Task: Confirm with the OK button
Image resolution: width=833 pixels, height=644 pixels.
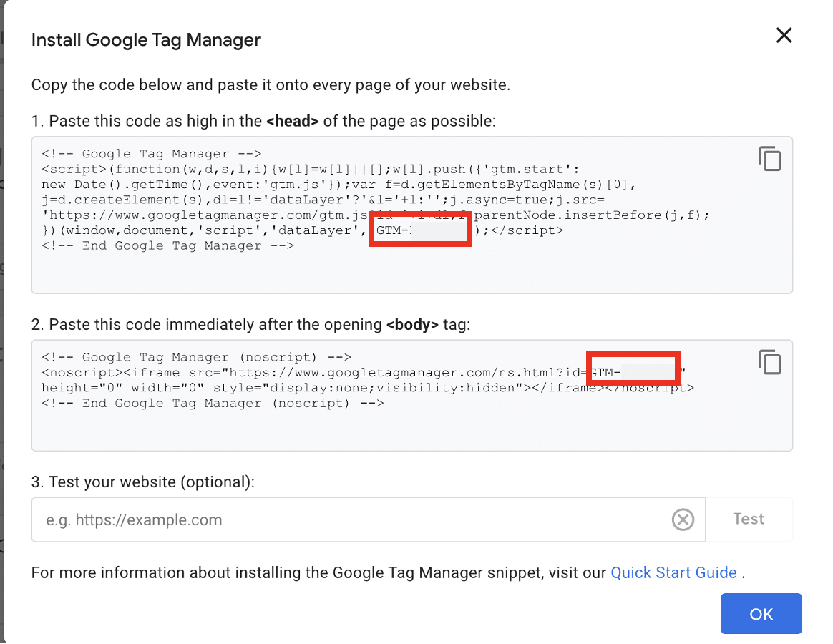Action: tap(761, 614)
